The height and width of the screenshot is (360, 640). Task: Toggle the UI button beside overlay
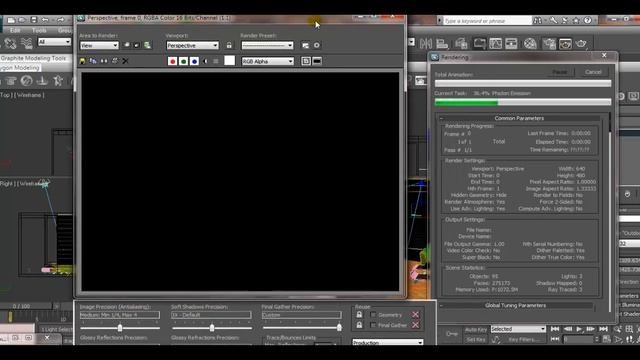(317, 61)
